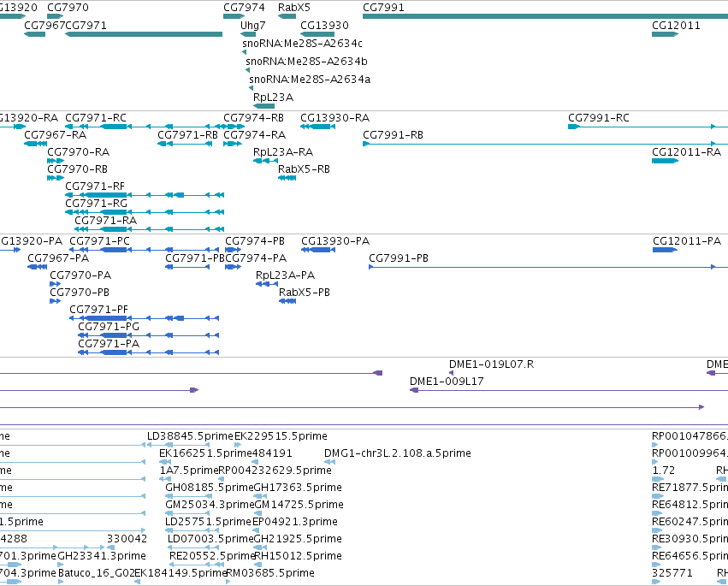Open EST EP04921.3prime label
This screenshot has width=728, height=586.
(x=295, y=522)
